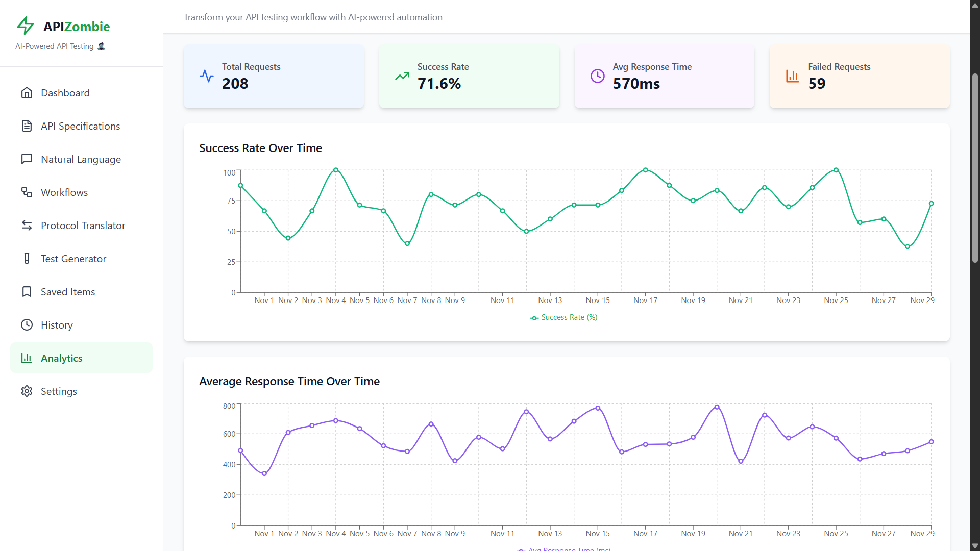This screenshot has width=980, height=551.
Task: Click the Saved Items bookmark icon
Action: tap(27, 292)
